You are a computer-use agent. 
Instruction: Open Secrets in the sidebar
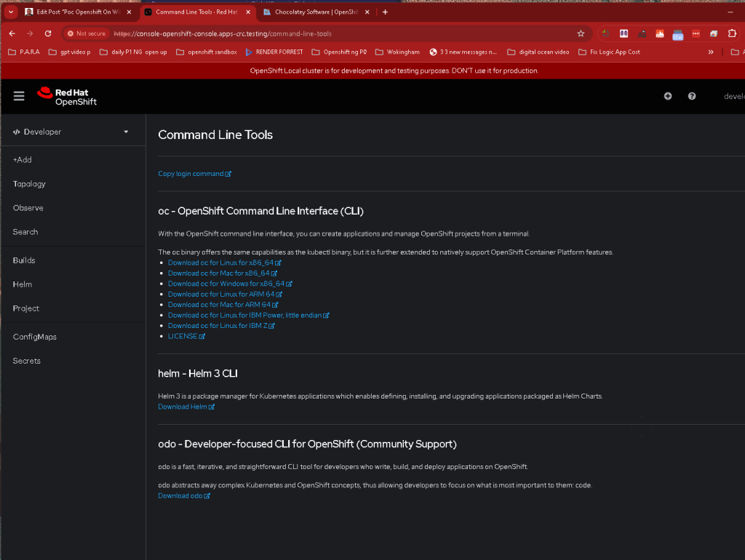pos(27,361)
